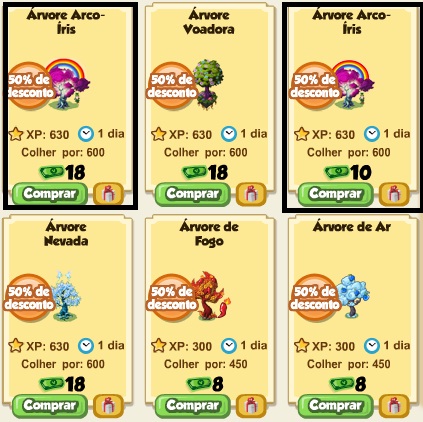
Task: Click gift icon on the 18-cash Árvore Arco-Íris
Action: (108, 194)
